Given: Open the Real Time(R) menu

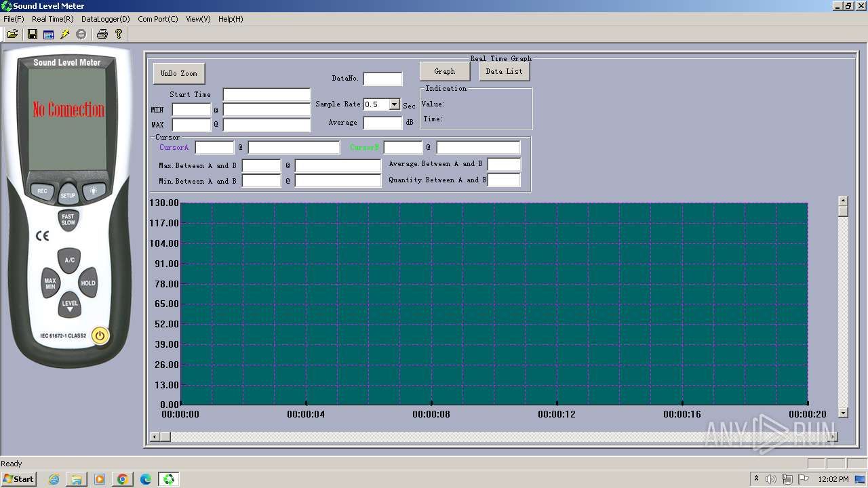Looking at the screenshot, I should pyautogui.click(x=52, y=19).
